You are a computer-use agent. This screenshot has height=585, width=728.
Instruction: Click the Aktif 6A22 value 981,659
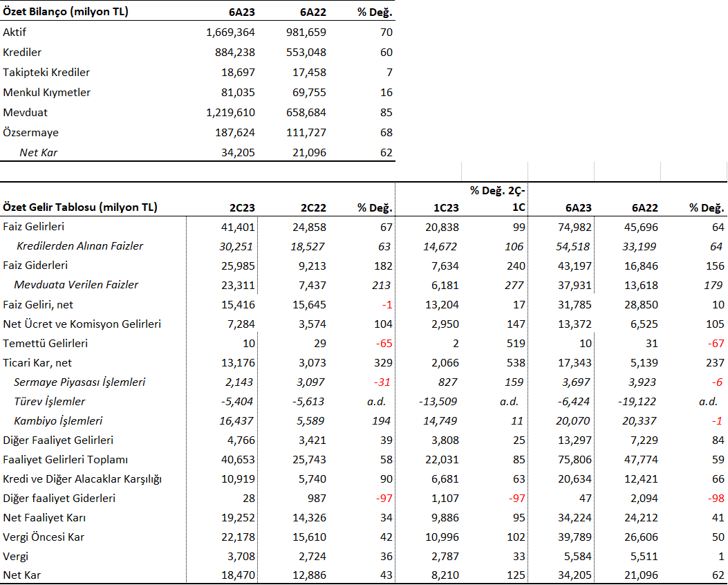pyautogui.click(x=306, y=32)
